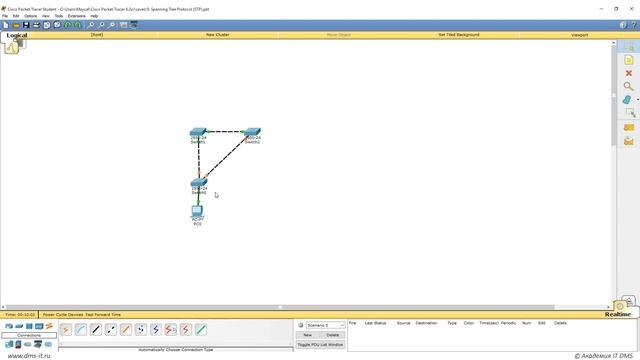
Task: Select the Hubs device category icon
Action: click(29, 326)
